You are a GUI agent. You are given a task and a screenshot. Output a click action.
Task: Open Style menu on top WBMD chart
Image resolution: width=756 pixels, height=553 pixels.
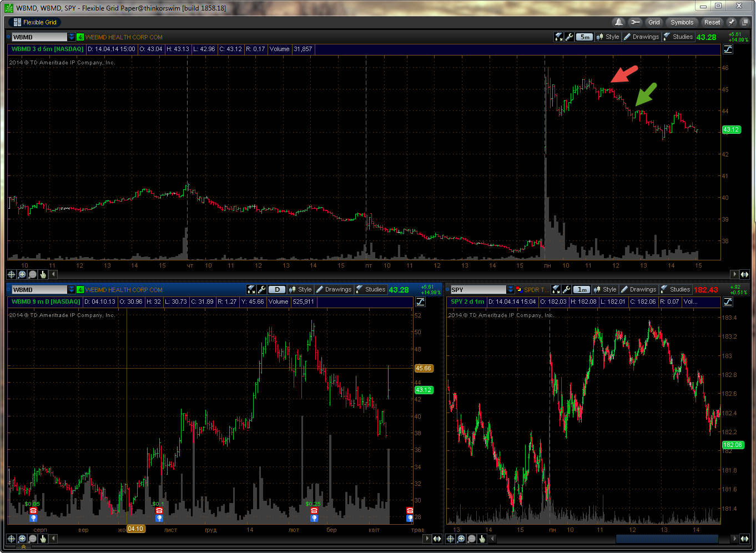pyautogui.click(x=608, y=37)
